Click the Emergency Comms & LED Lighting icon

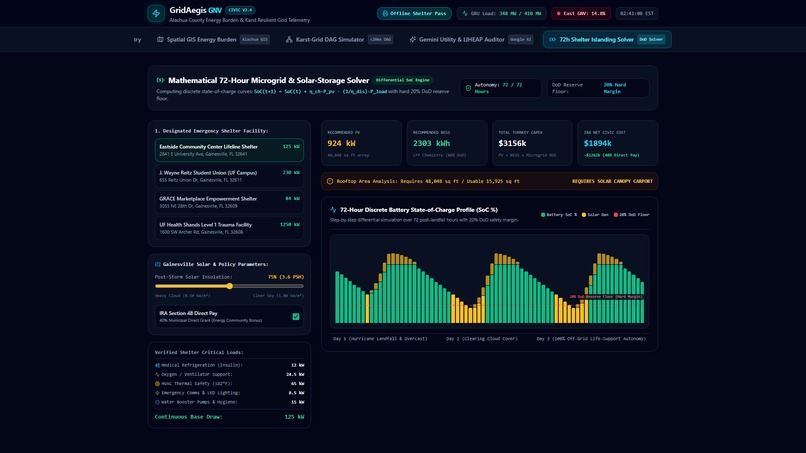157,393
